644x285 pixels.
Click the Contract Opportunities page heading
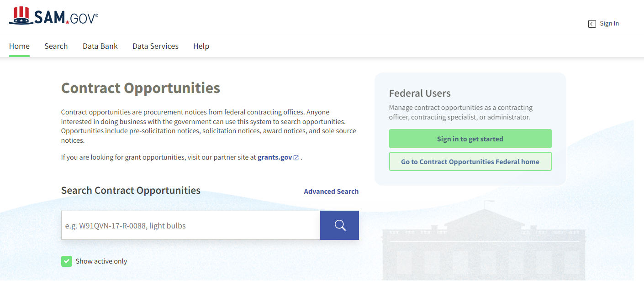[x=141, y=88]
